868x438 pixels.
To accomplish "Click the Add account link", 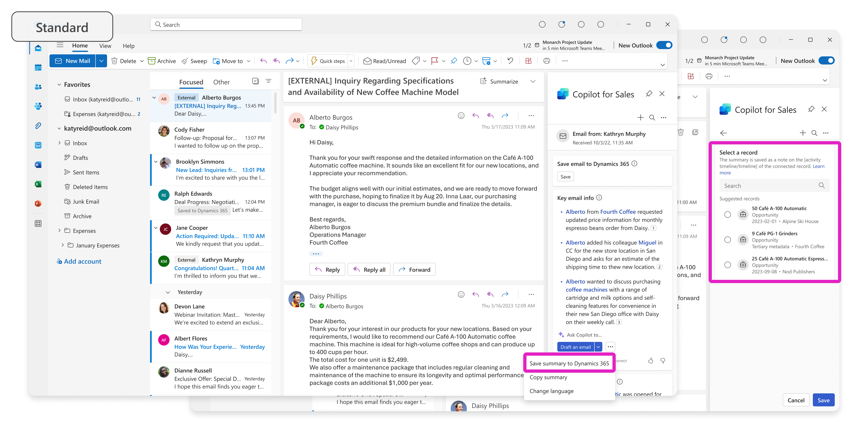I will pos(83,261).
